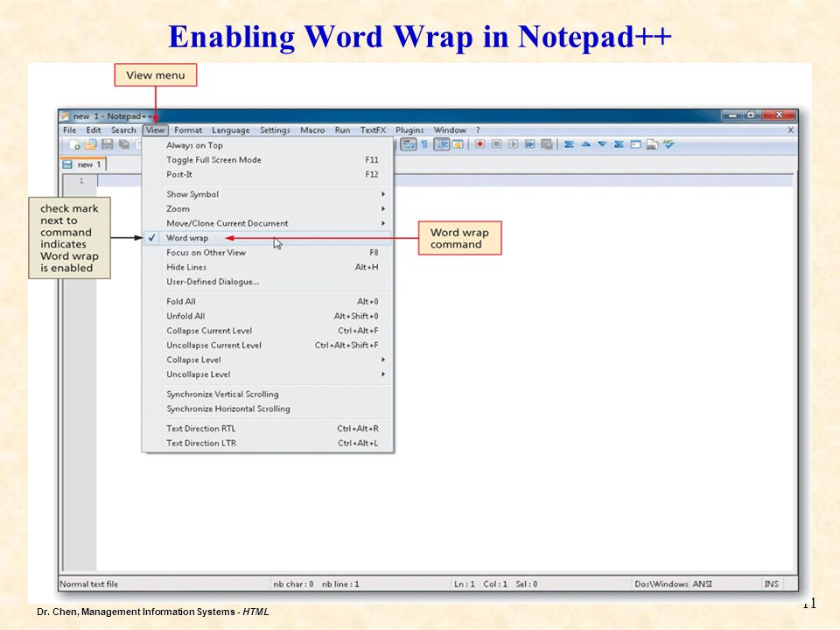The height and width of the screenshot is (630, 840).
Task: Start macro recording with red dot icon
Action: click(x=480, y=144)
